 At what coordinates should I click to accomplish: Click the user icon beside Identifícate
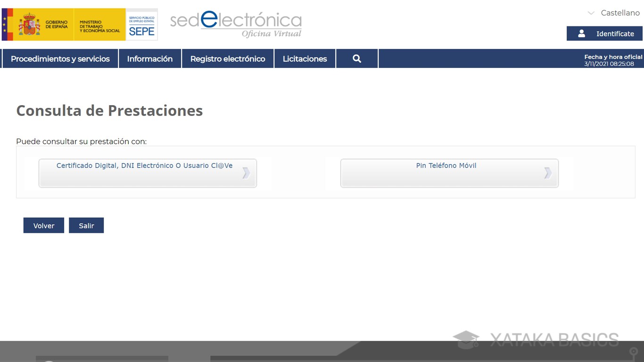tap(581, 33)
